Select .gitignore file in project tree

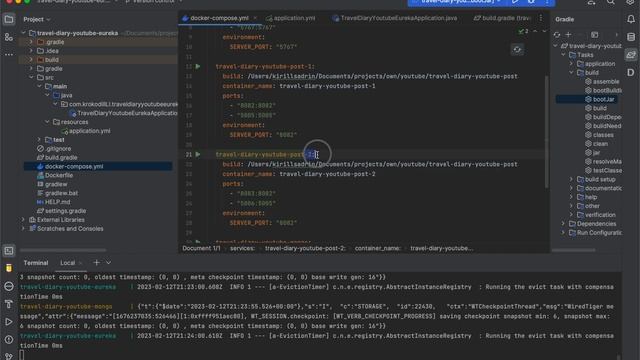[58, 149]
